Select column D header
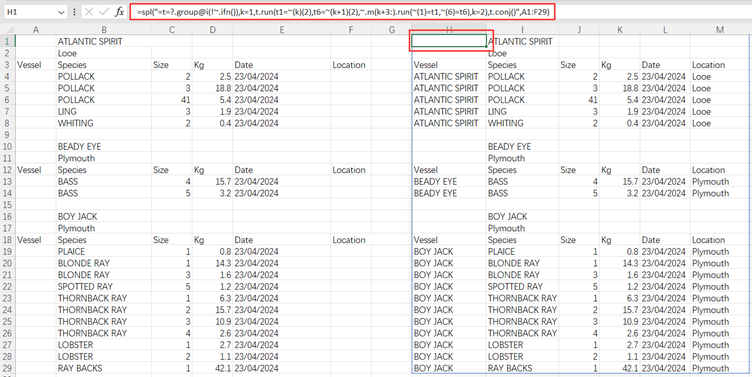This screenshot has width=752, height=377. click(212, 30)
